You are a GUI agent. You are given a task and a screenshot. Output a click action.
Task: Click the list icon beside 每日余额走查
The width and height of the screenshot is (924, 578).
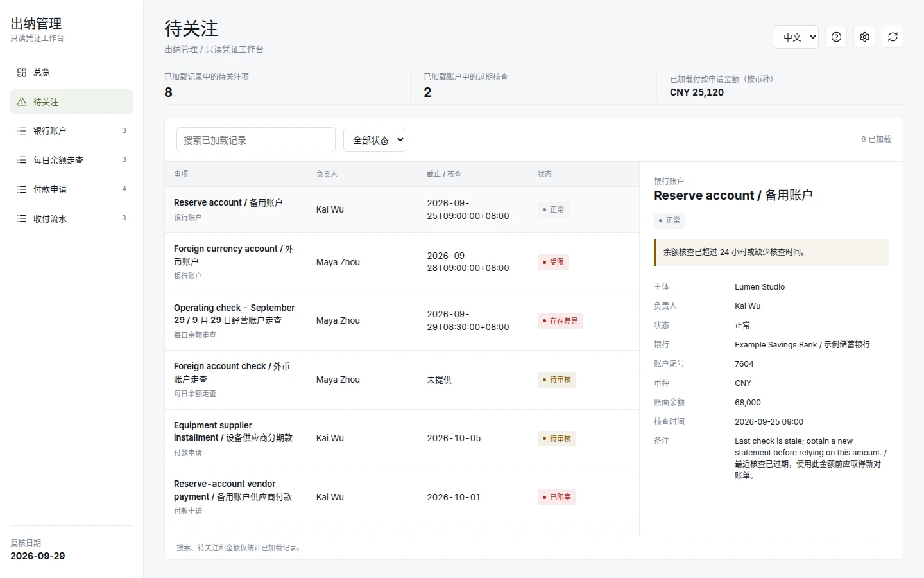tap(22, 160)
